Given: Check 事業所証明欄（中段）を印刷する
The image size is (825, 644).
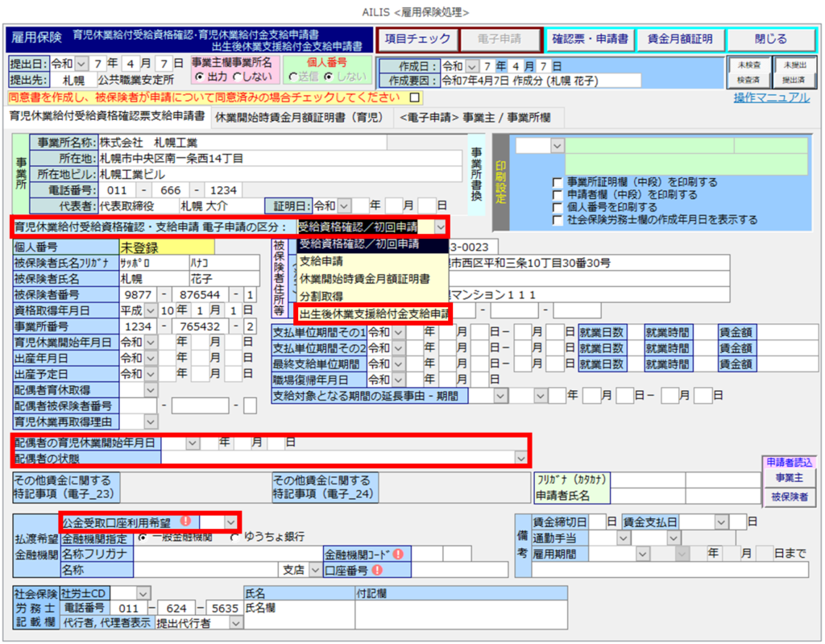Looking at the screenshot, I should pos(558,182).
